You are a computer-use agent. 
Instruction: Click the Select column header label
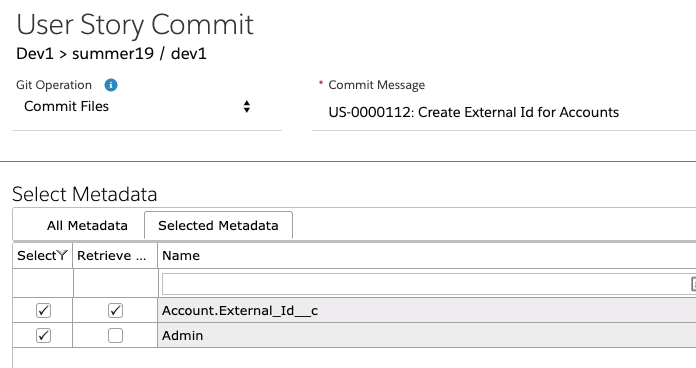tap(37, 256)
